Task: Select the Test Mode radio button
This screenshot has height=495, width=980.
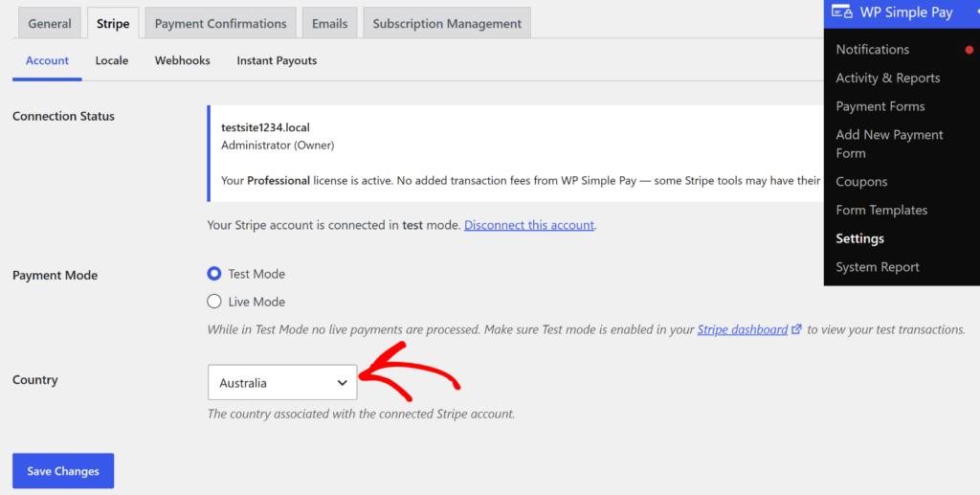Action: point(214,273)
